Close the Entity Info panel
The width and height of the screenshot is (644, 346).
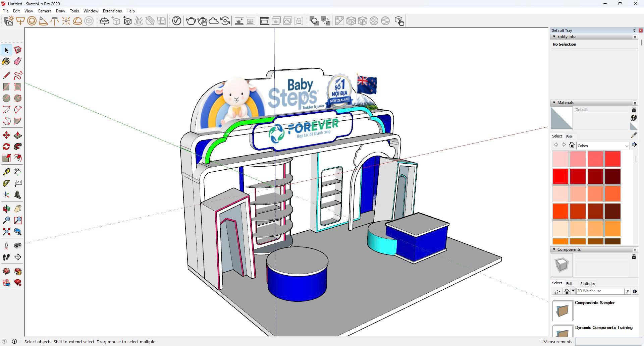click(x=635, y=37)
